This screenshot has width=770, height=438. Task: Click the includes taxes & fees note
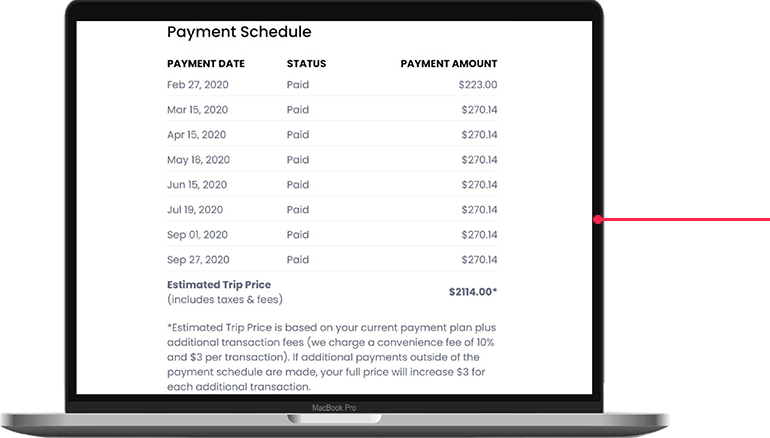tap(225, 300)
